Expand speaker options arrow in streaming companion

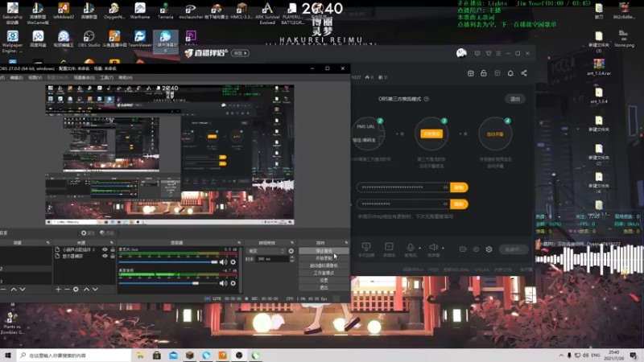click(443, 248)
